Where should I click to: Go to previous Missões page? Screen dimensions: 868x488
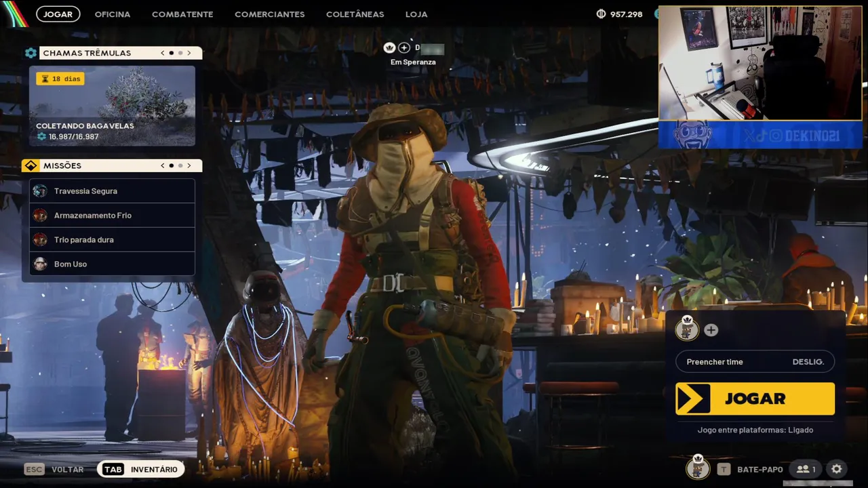[163, 165]
